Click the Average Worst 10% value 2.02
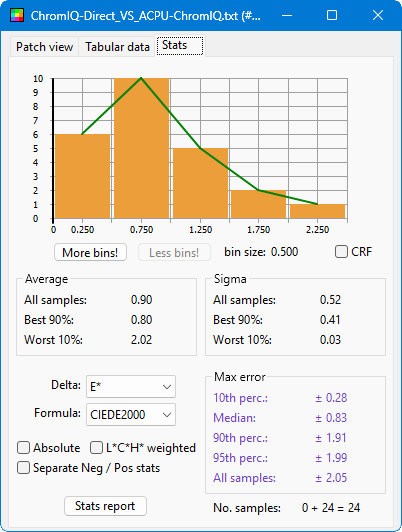This screenshot has height=532, width=402. [x=141, y=340]
